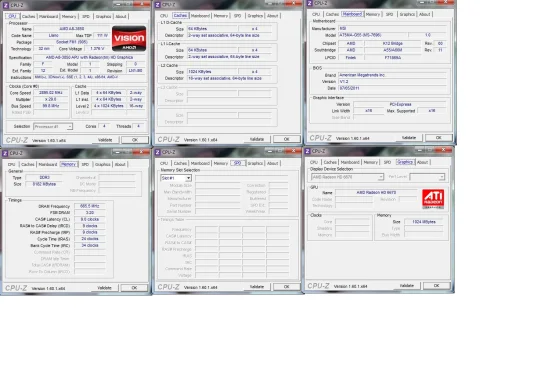Click OK in the SPD-tab window
This screenshot has width=559, height=384.
point(287,287)
